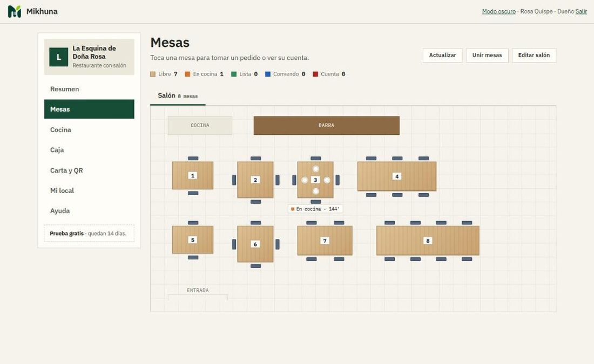Open Cocina in the sidebar
The image size is (594, 364).
pyautogui.click(x=89, y=129)
